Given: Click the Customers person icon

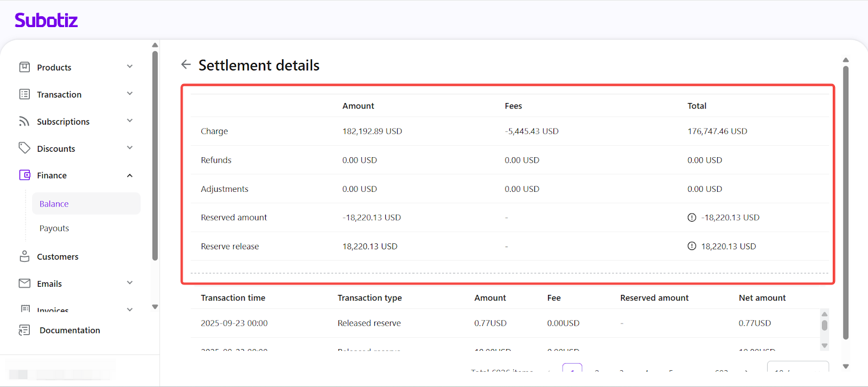Looking at the screenshot, I should tap(24, 256).
